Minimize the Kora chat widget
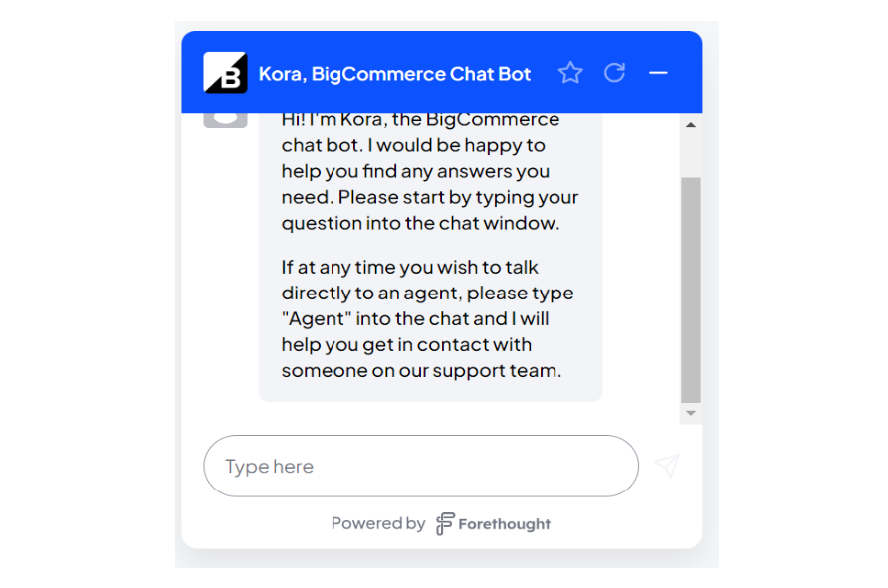The image size is (888, 588). [x=658, y=73]
